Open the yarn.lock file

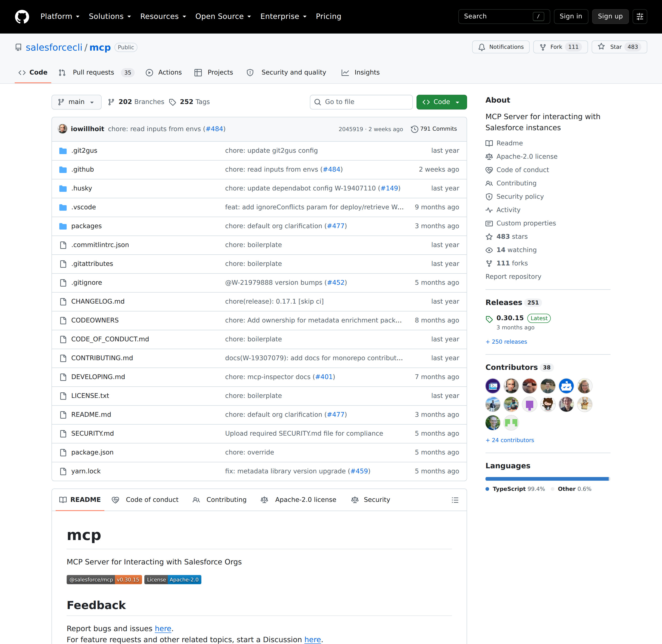click(86, 471)
